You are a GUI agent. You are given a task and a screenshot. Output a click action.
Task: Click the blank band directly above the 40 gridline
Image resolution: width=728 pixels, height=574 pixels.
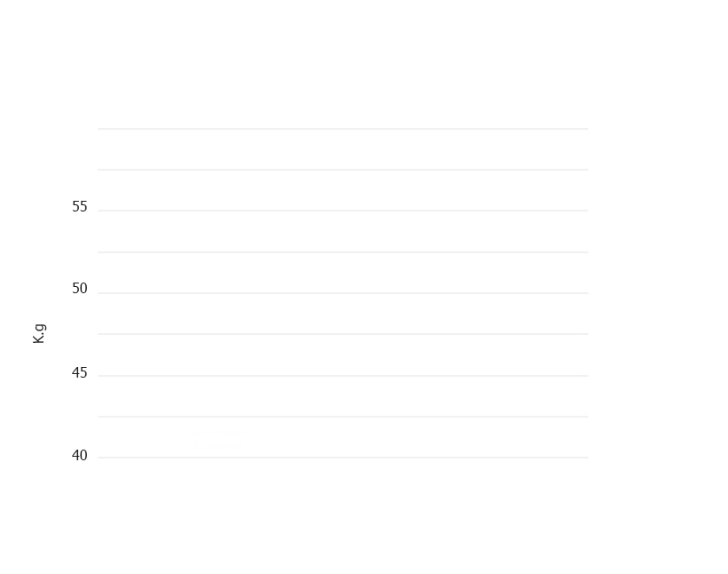pos(343,437)
